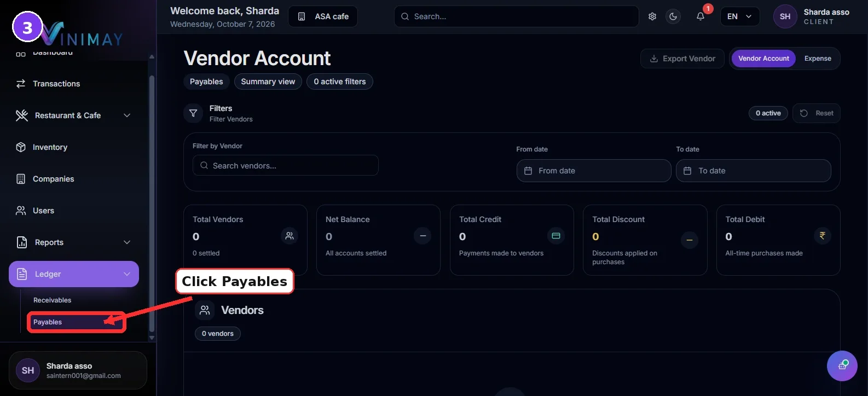
Task: Click the Filters funnel icon
Action: 193,113
